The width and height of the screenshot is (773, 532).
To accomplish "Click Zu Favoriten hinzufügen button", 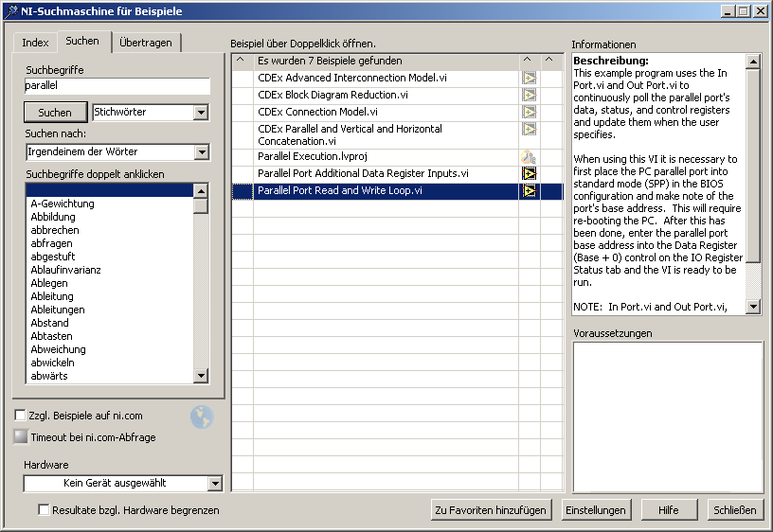I will [x=491, y=510].
